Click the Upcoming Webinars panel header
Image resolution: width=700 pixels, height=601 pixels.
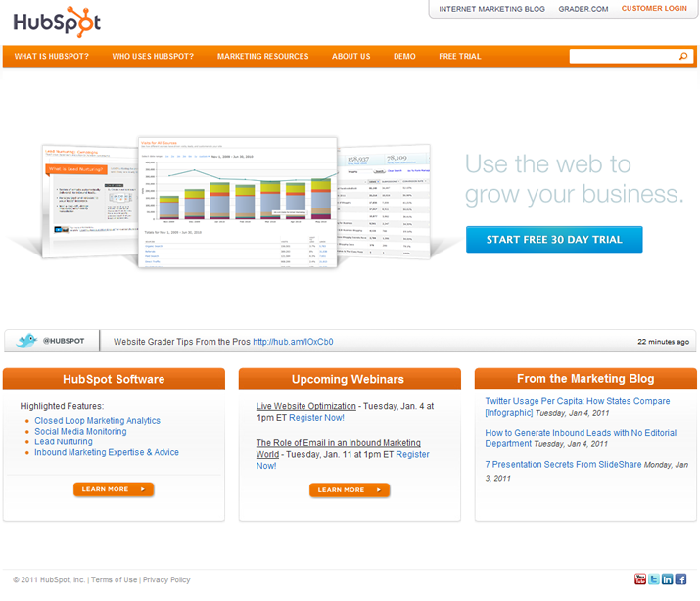point(350,379)
